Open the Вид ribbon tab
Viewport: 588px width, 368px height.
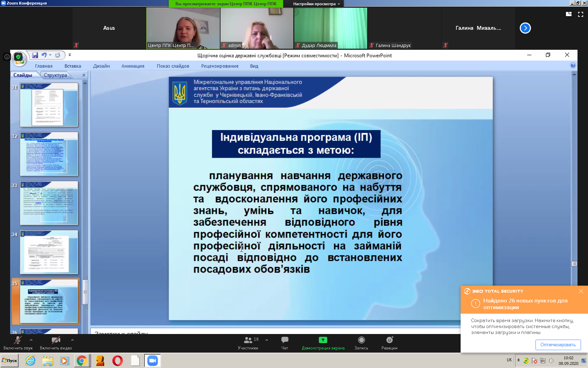click(254, 66)
